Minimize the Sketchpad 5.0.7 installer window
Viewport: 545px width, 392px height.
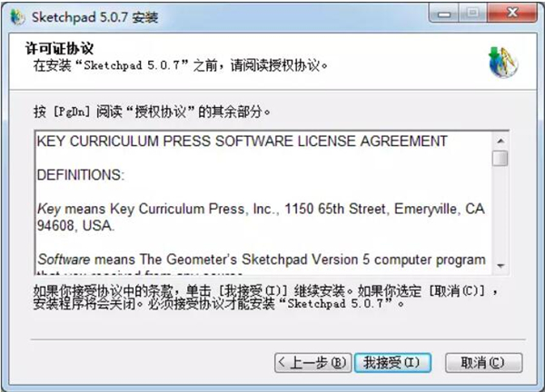click(x=444, y=14)
